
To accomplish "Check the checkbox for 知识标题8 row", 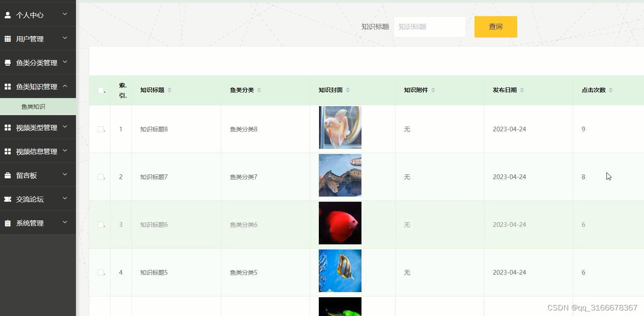I will [x=100, y=129].
